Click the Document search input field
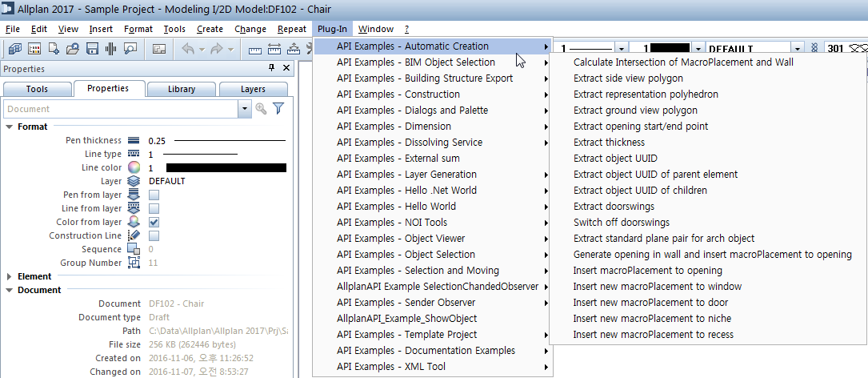The image size is (868, 378). (x=122, y=109)
